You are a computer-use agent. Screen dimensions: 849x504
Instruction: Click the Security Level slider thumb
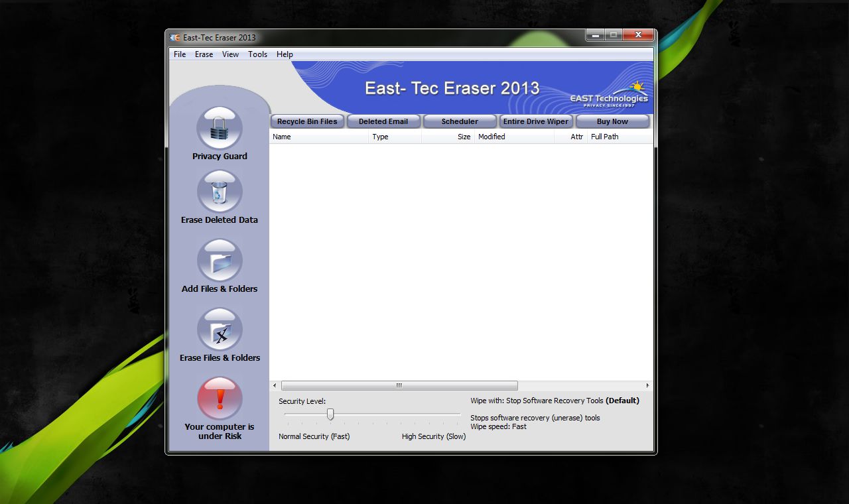click(x=330, y=414)
